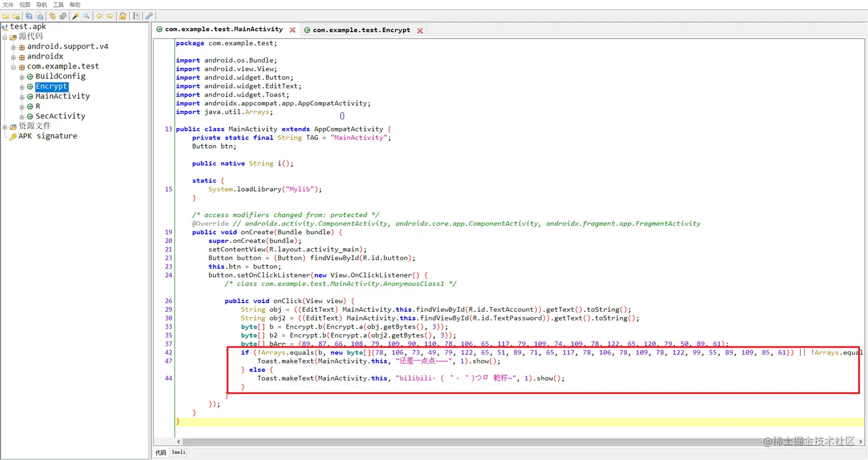Screen dimensions: 868x460
Task: Open the 导航 menu
Action: point(41,5)
